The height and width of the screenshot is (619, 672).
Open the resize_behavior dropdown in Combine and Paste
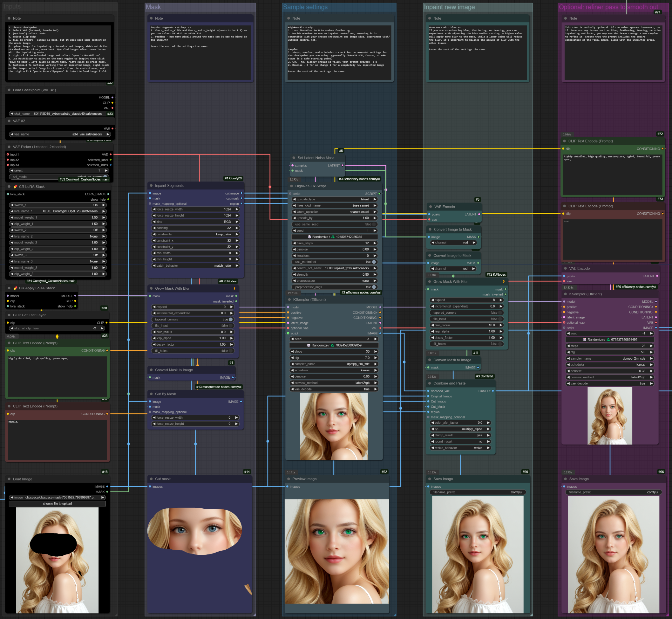460,448
